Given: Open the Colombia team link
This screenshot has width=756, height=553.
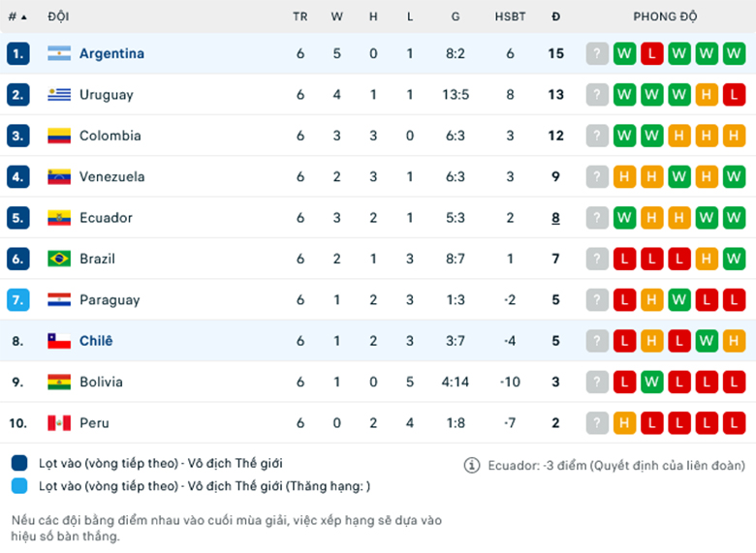Looking at the screenshot, I should pos(110,136).
